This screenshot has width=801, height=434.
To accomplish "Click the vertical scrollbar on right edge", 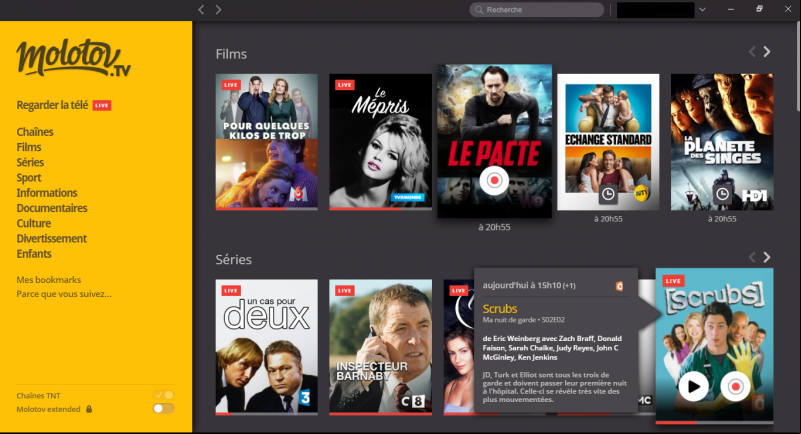I will coord(798,66).
